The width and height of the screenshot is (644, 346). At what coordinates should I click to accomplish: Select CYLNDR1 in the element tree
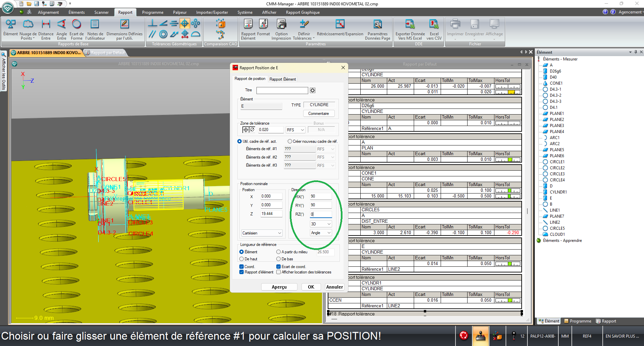558,192
